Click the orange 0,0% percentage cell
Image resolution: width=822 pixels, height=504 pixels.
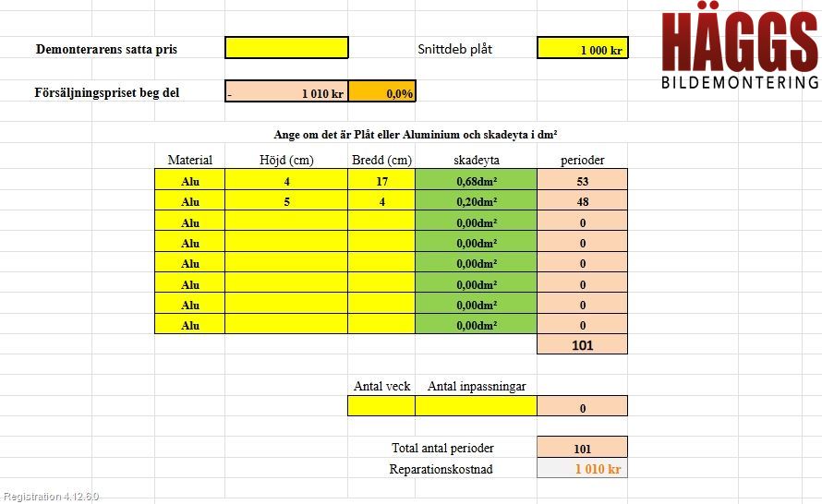(x=382, y=91)
